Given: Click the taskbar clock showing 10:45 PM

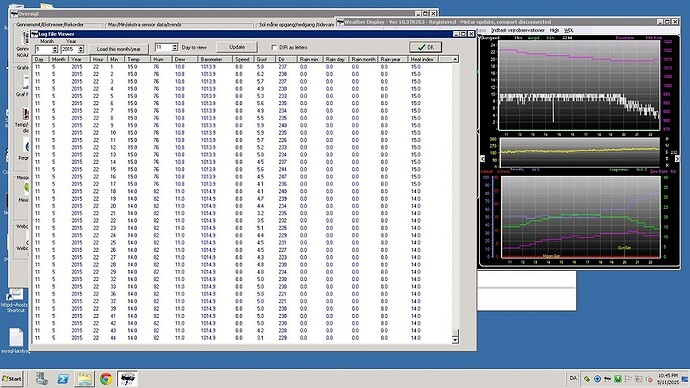Looking at the screenshot, I should point(668,379).
